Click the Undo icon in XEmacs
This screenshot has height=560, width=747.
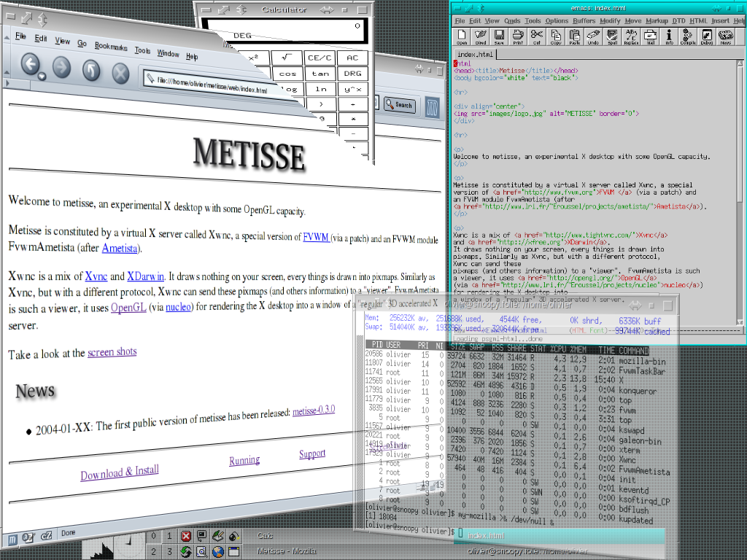592,36
